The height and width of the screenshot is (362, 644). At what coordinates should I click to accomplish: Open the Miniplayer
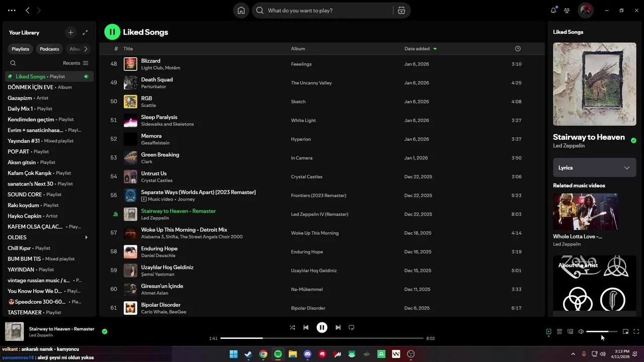point(625,331)
